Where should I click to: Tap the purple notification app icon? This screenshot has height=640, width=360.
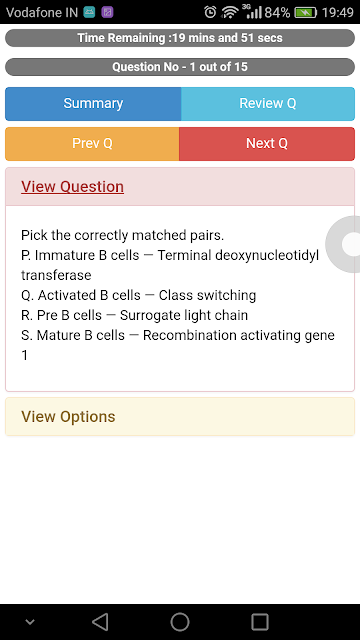tap(107, 12)
